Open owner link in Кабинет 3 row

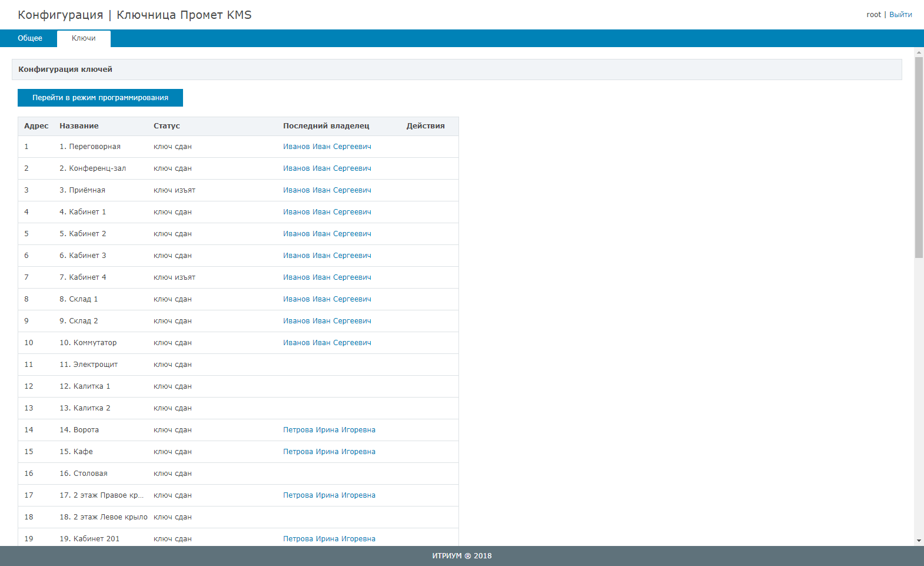point(327,256)
